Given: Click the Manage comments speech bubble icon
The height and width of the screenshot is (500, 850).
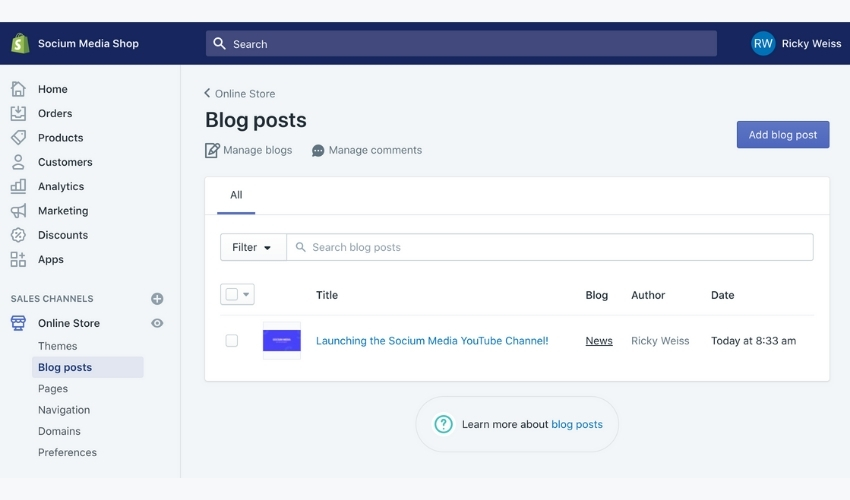Looking at the screenshot, I should coord(318,151).
